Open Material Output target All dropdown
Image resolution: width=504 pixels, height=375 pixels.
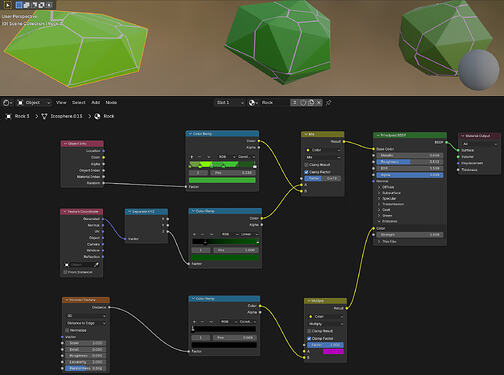coord(479,144)
